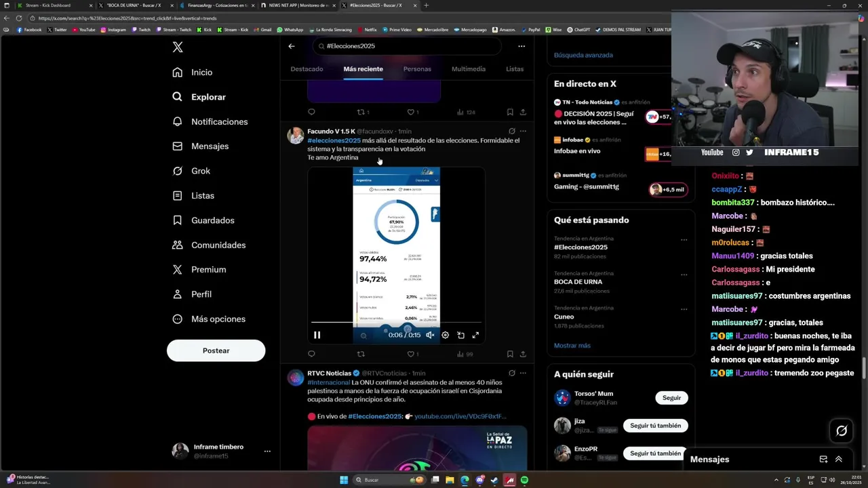
Task: Open Notificaciones in the X sidebar
Action: click(210, 122)
